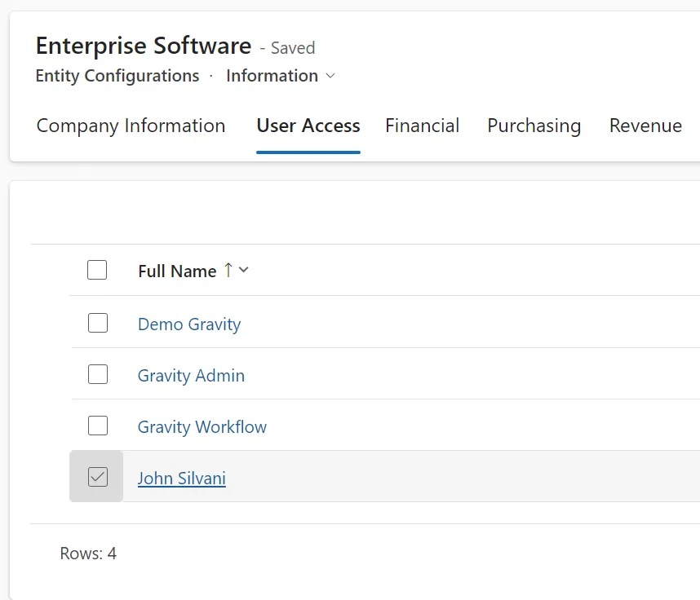Open the John Silvani user link
700x600 pixels.
click(x=182, y=479)
